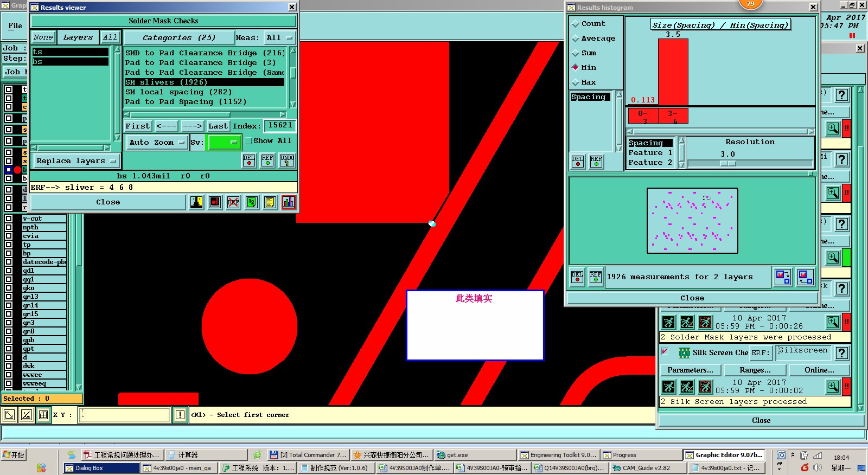Open green Sv severity dropdown

click(224, 143)
